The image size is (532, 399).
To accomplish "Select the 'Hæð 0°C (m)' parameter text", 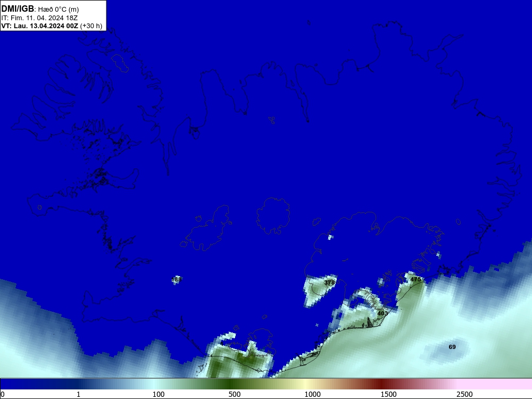I will (x=59, y=10).
